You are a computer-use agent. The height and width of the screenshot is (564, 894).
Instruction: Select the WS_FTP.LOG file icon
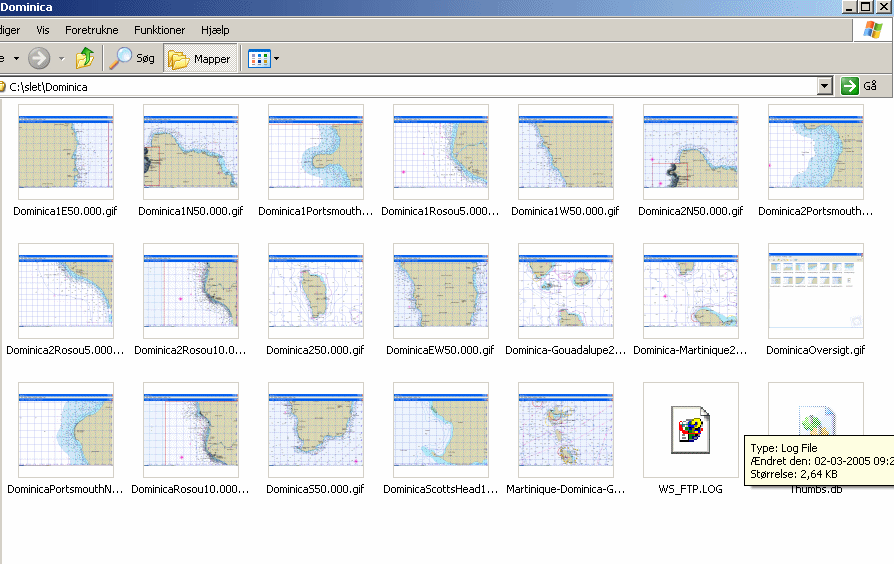pyautogui.click(x=690, y=430)
